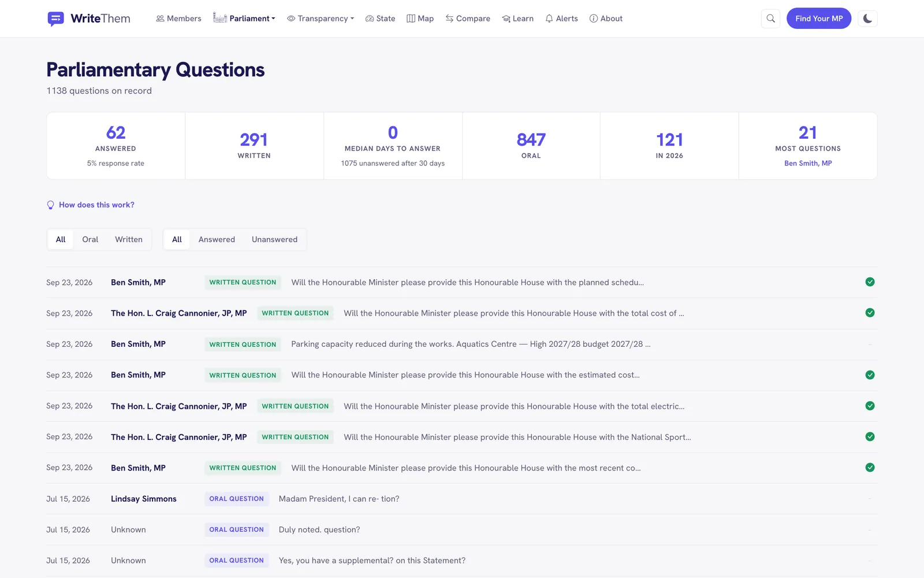Screen dimensions: 924x578
Task: Open Lindsay Simmons oral question row
Action: pos(462,499)
